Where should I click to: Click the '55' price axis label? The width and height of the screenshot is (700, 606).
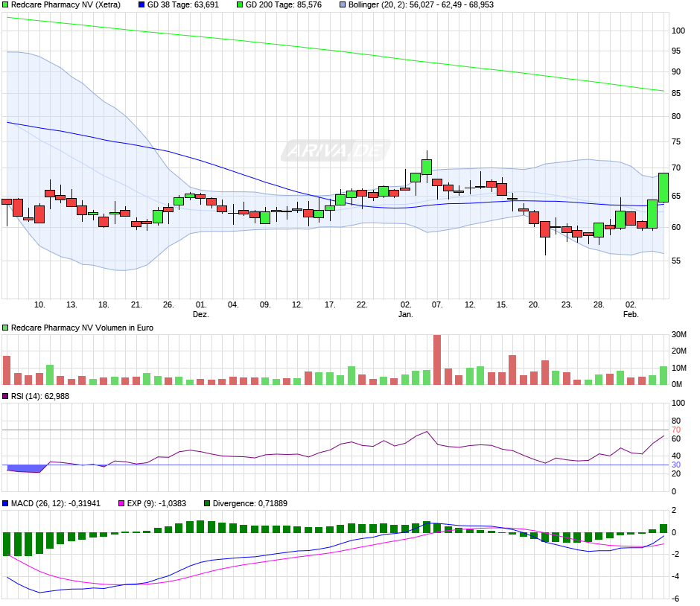pyautogui.click(x=676, y=261)
